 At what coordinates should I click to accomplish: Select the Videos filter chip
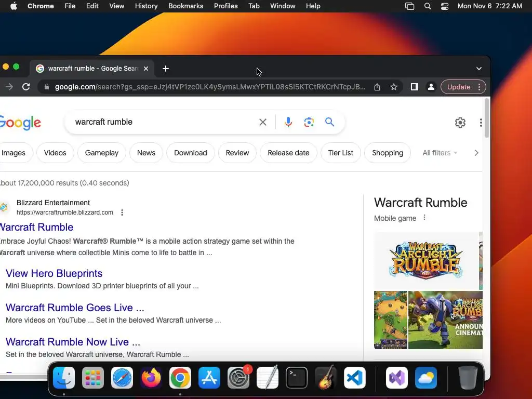pos(55,153)
